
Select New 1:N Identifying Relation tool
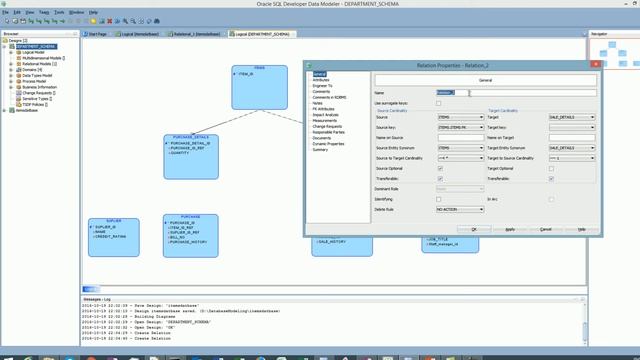tap(47, 21)
